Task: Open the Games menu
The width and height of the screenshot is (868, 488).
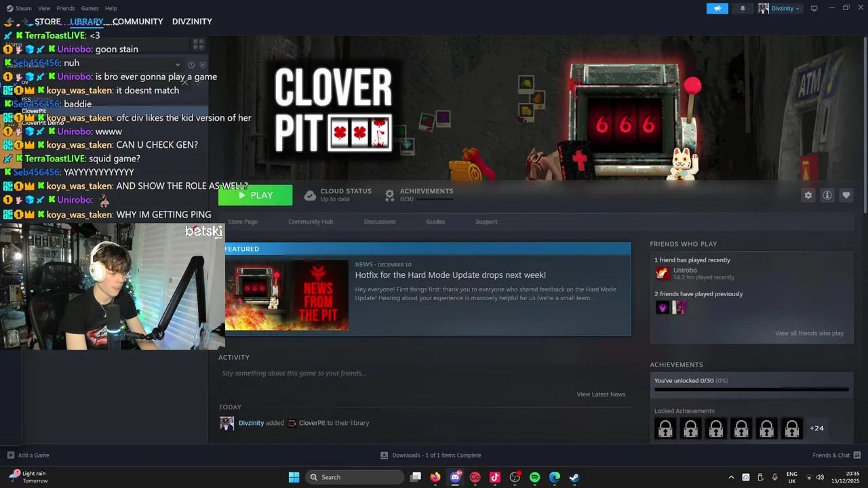Action: (x=90, y=8)
